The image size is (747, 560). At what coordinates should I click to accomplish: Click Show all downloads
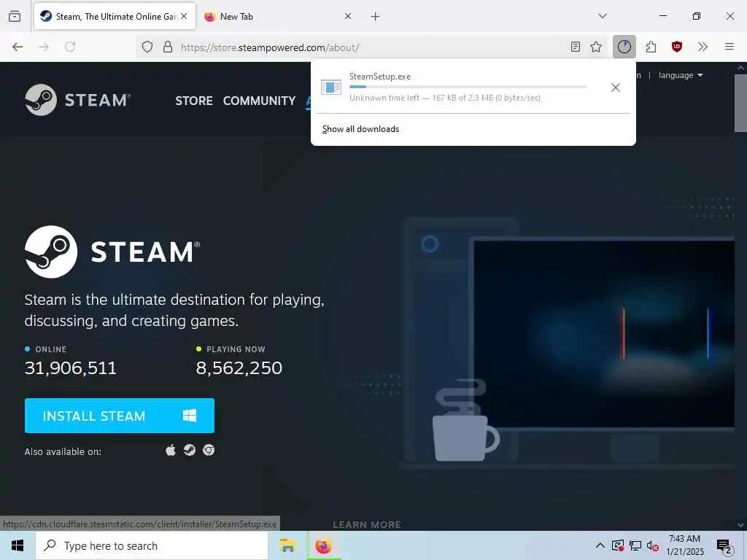pyautogui.click(x=360, y=129)
